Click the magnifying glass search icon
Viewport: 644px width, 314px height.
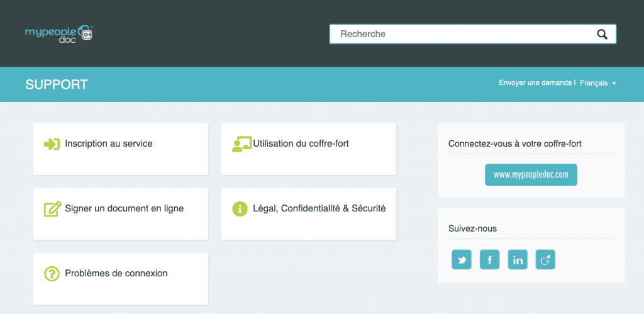[602, 35]
